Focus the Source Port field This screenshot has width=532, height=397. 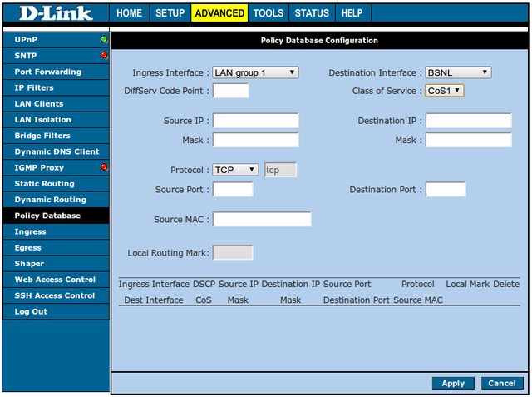[x=233, y=190]
